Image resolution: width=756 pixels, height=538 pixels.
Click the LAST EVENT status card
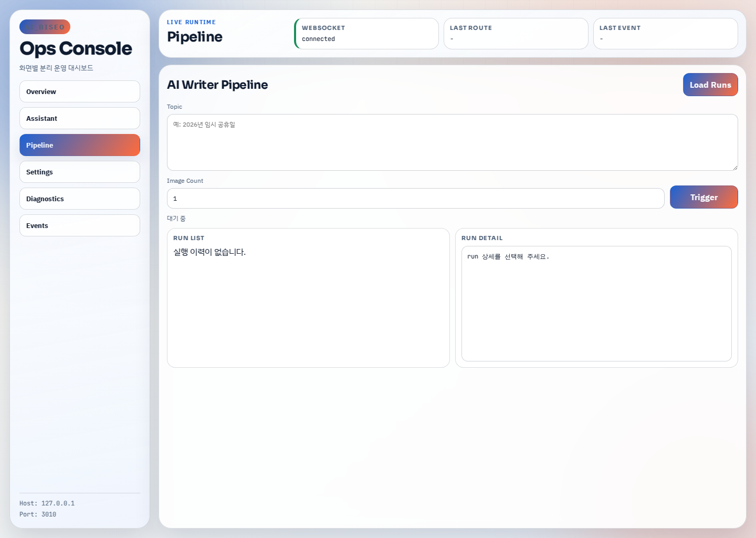pos(665,33)
